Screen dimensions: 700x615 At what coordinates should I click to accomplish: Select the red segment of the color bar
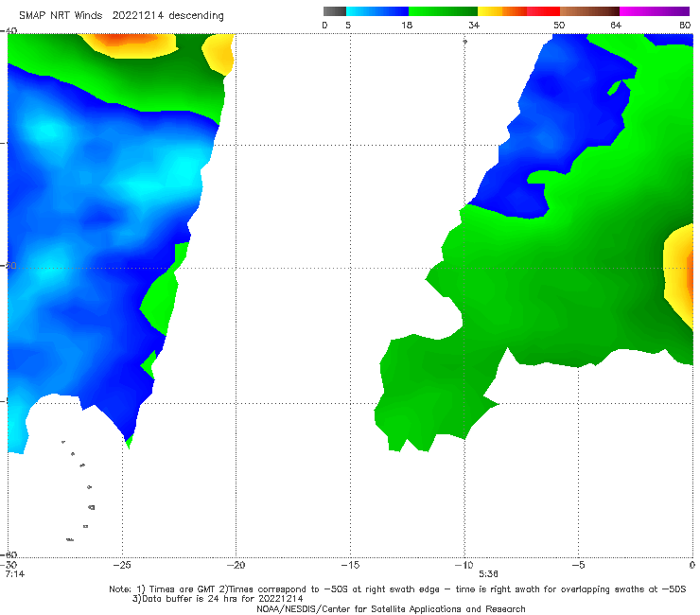(543, 11)
